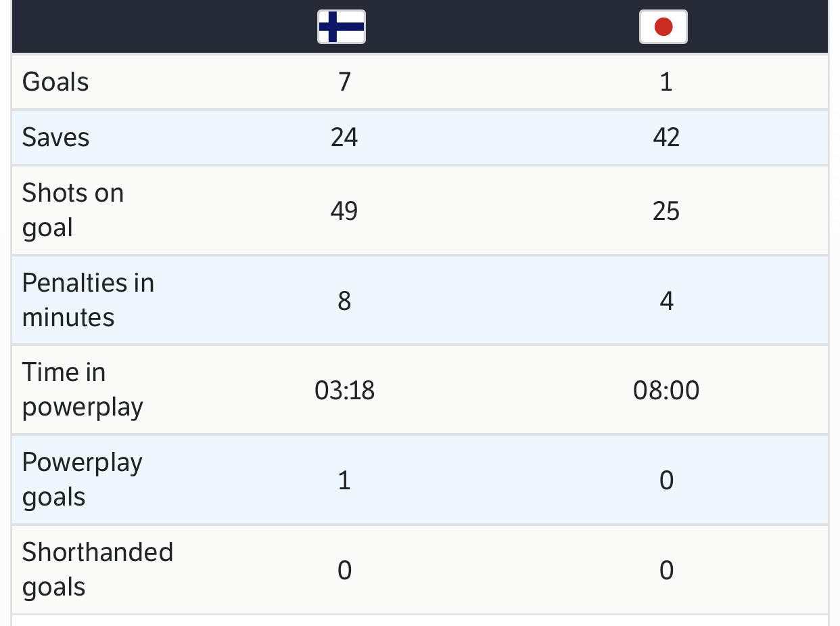Select the Goals row label

pyautogui.click(x=55, y=82)
